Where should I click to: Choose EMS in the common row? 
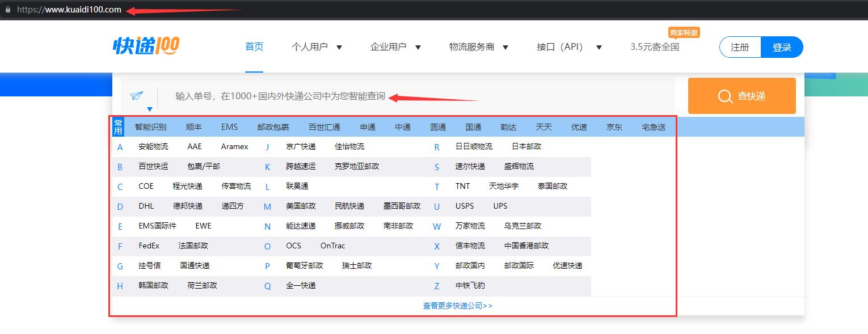click(x=230, y=127)
